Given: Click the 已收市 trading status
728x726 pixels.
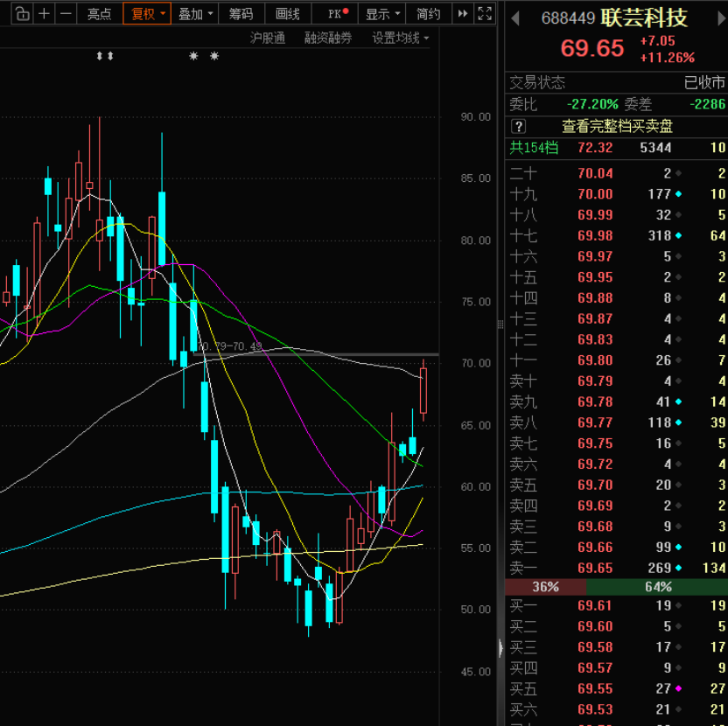Looking at the screenshot, I should [x=704, y=82].
